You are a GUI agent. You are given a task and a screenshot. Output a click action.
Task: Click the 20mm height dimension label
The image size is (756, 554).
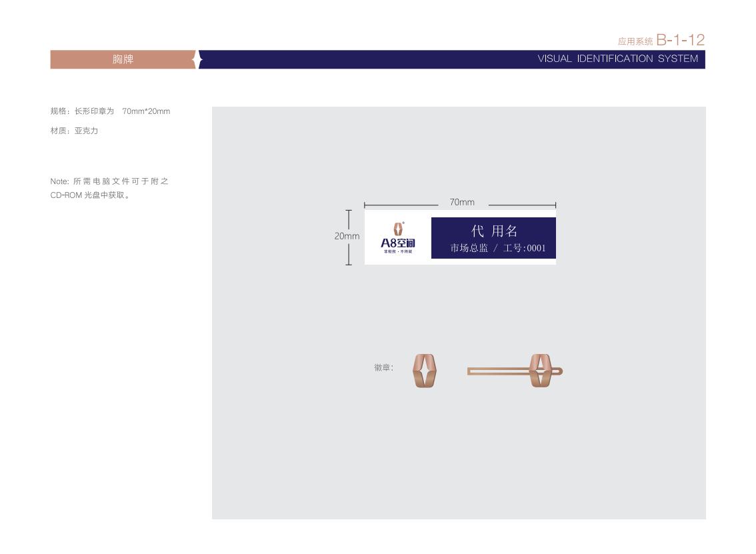point(347,236)
